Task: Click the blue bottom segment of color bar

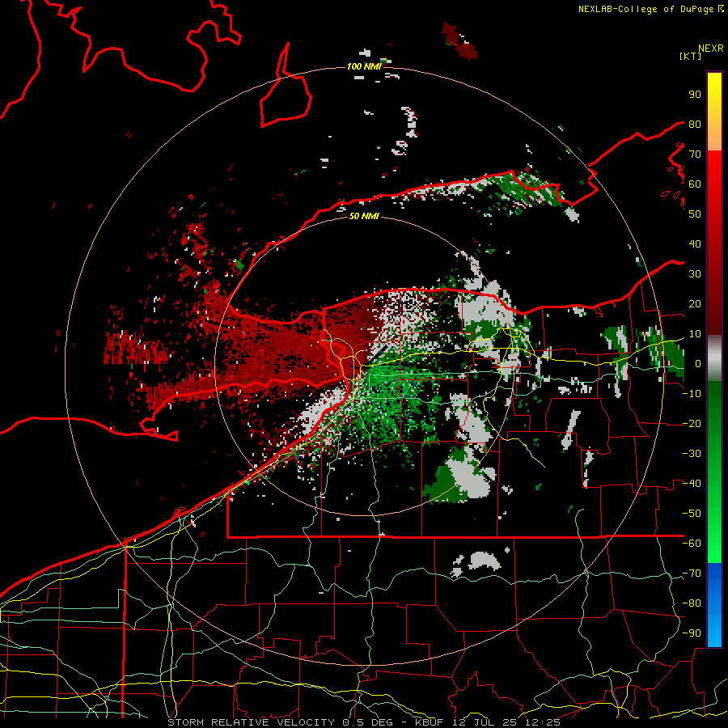Action: coord(714,605)
